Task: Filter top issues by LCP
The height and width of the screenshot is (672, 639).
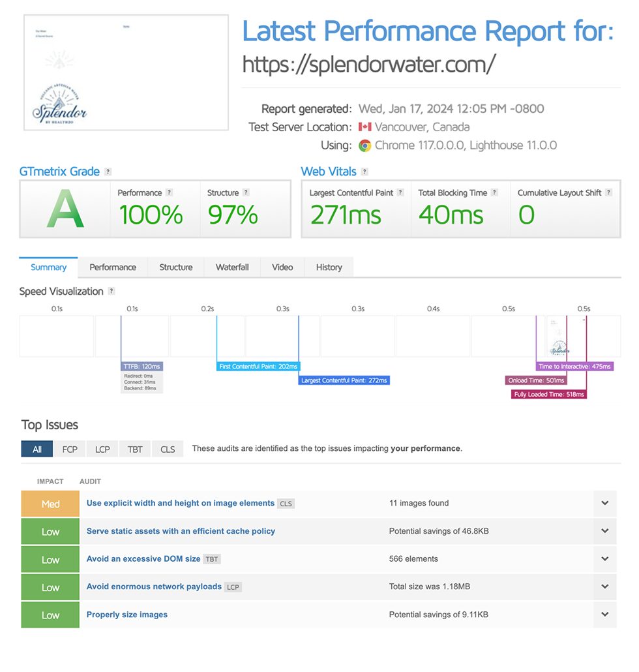Action: click(102, 449)
